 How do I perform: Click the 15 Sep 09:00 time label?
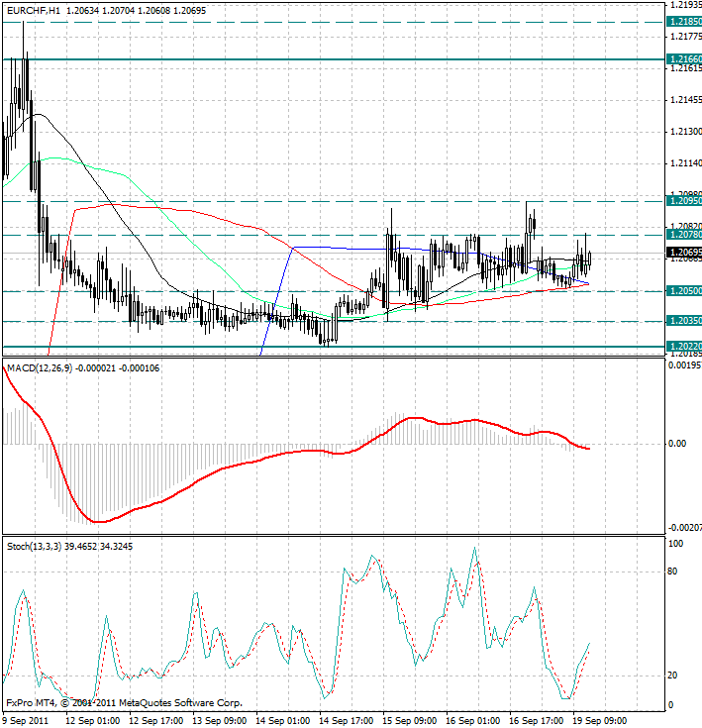tap(410, 721)
